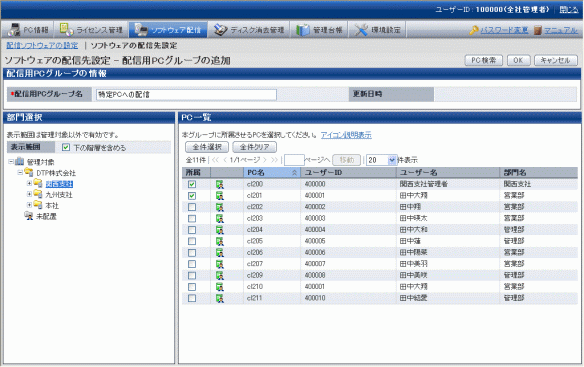Click the PC icon for cl201
The image size is (584, 367).
(220, 196)
